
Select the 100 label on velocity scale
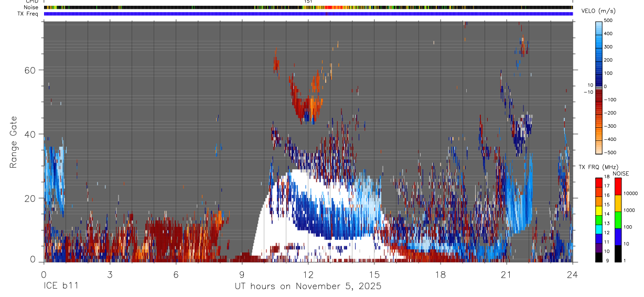point(609,73)
